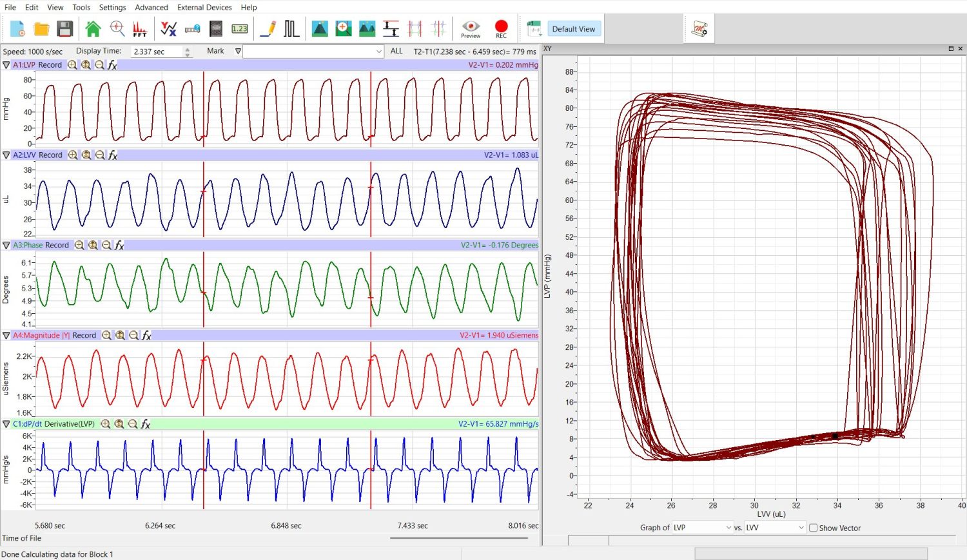Click the A3:Phase channel name label
Image resolution: width=967 pixels, height=560 pixels.
(28, 246)
